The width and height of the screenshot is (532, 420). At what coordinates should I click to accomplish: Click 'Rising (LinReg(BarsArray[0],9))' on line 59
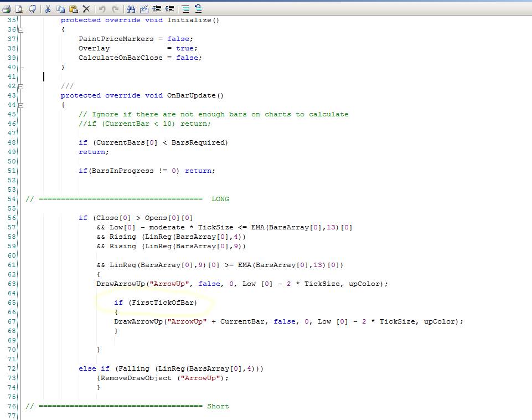pyautogui.click(x=178, y=246)
